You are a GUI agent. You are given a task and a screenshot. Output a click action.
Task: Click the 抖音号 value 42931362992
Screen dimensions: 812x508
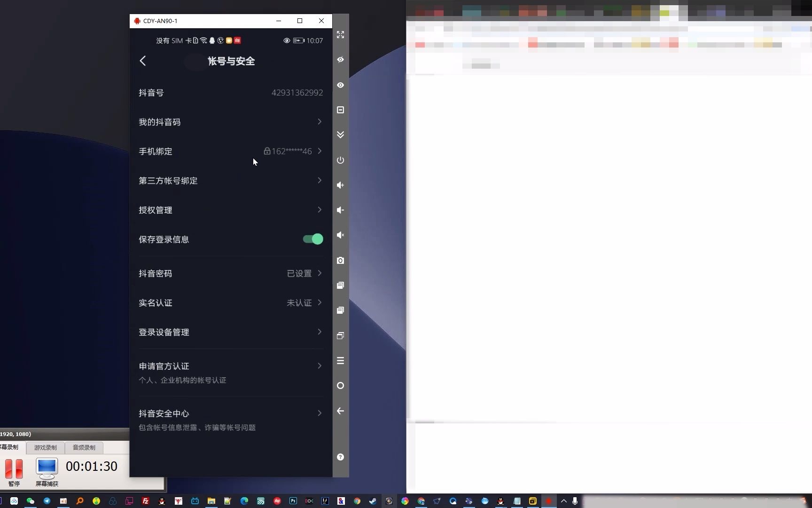pyautogui.click(x=297, y=93)
